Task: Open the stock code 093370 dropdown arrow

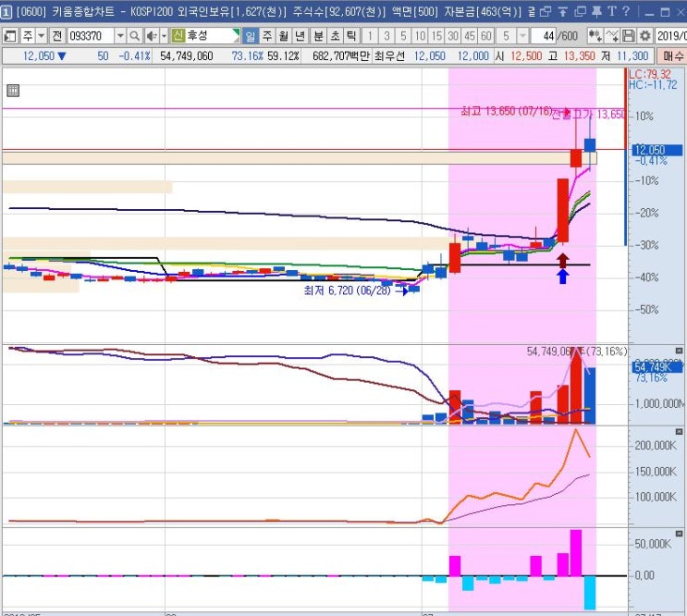Action: click(x=120, y=36)
